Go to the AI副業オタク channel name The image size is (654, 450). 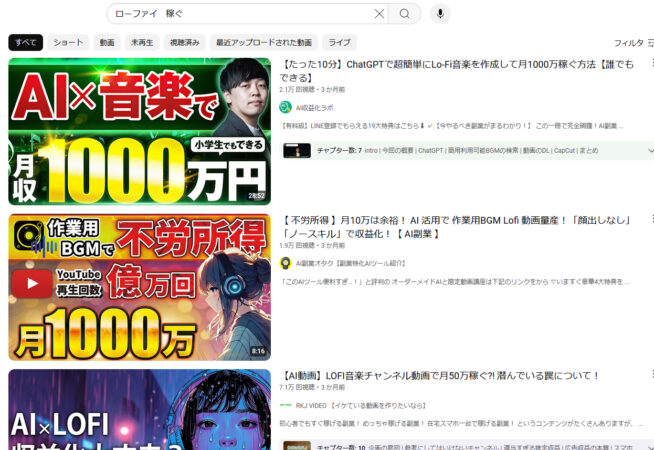(351, 263)
